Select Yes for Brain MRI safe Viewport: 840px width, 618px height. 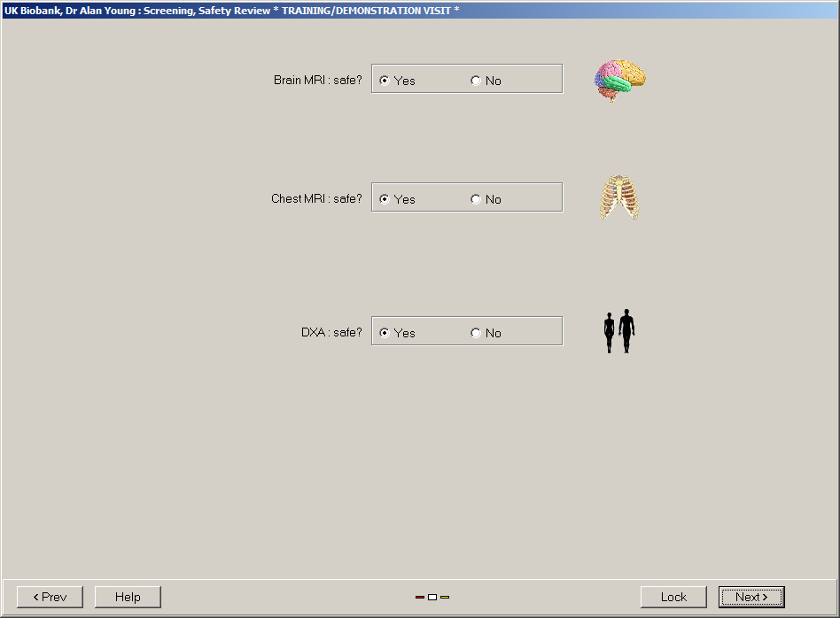pos(385,81)
